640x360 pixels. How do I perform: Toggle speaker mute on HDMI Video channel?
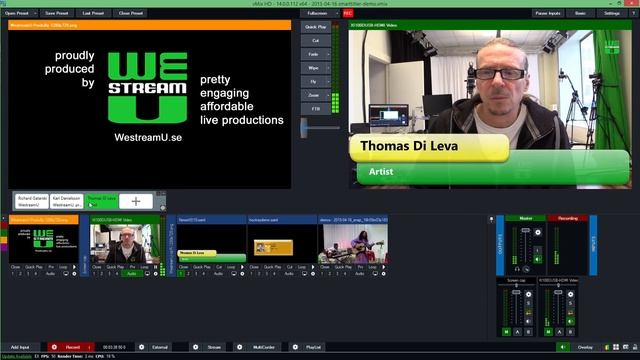tap(571, 322)
